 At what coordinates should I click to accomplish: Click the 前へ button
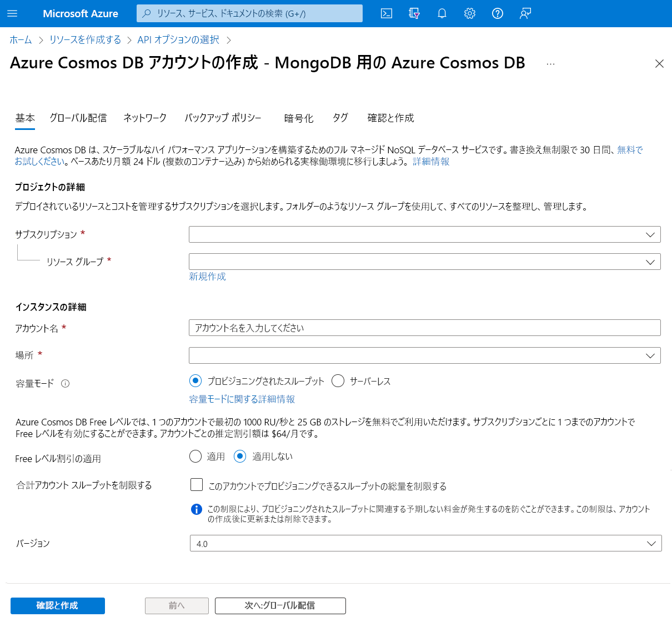click(x=177, y=606)
